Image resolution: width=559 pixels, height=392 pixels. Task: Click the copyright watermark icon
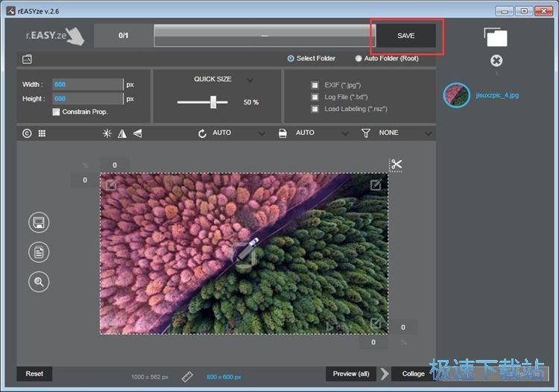pos(27,133)
